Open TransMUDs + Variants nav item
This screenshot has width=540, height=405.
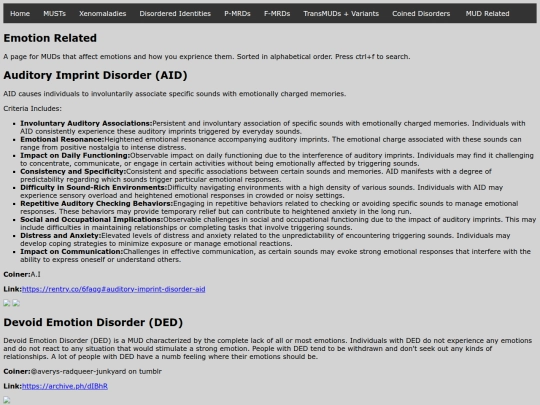pyautogui.click(x=341, y=13)
